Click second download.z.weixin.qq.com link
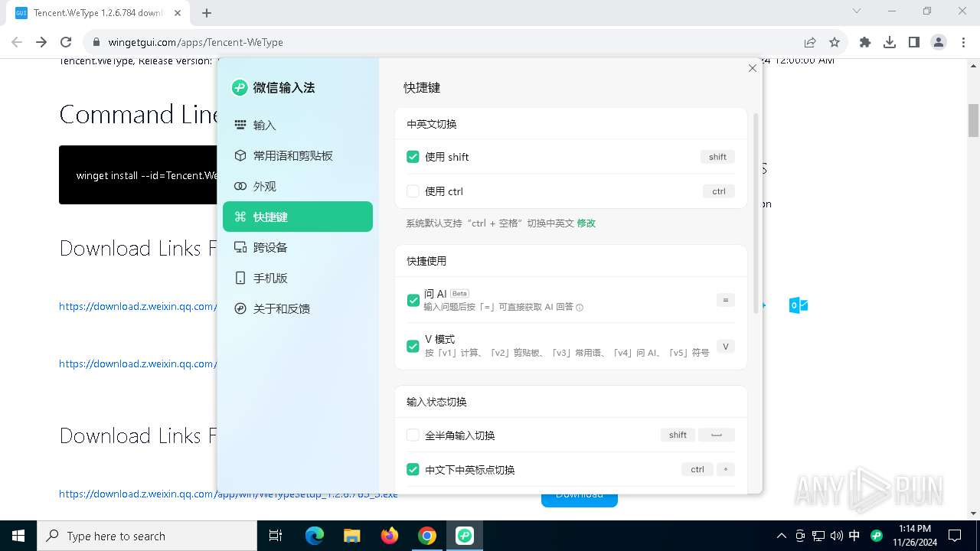 click(137, 364)
